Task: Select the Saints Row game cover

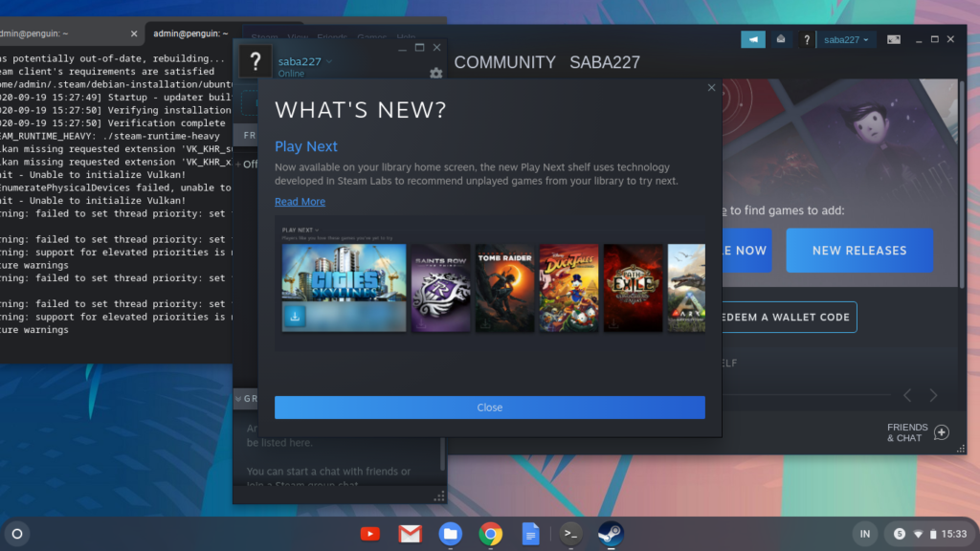Action: pyautogui.click(x=440, y=288)
